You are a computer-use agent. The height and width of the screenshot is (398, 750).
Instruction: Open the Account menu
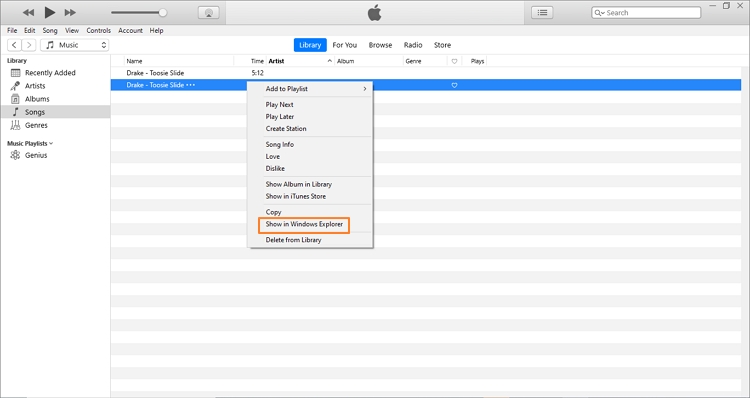130,30
